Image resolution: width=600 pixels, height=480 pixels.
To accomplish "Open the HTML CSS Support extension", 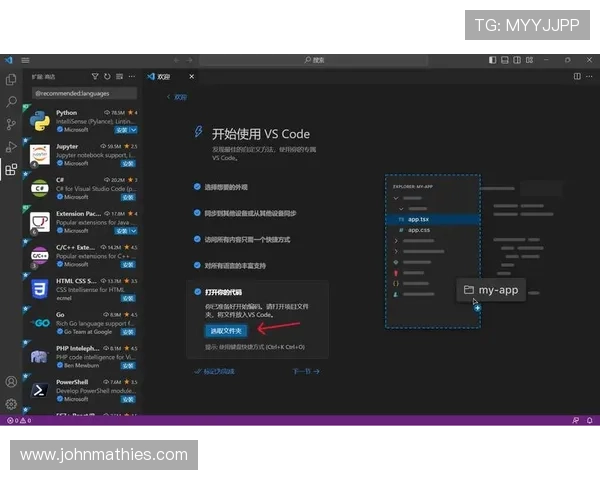I will [80, 289].
